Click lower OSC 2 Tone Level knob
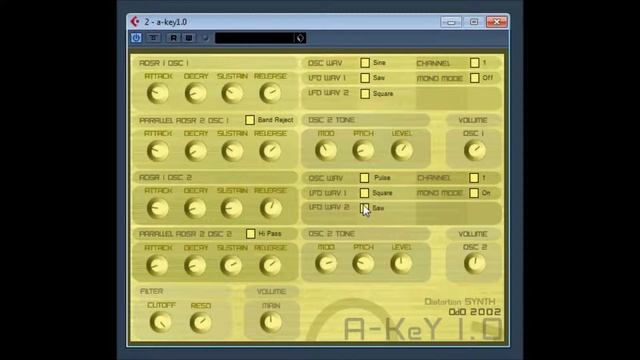Screen dimensions: 640x360 [x=402, y=264]
